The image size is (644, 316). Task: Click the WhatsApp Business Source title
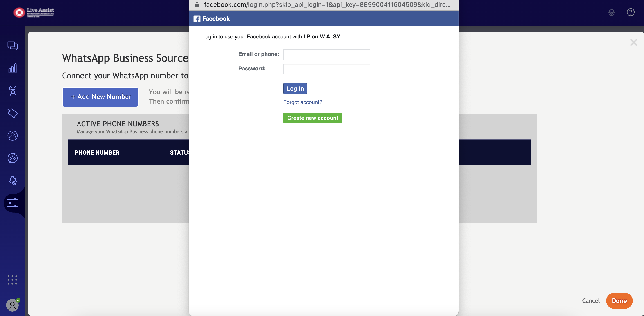point(125,58)
